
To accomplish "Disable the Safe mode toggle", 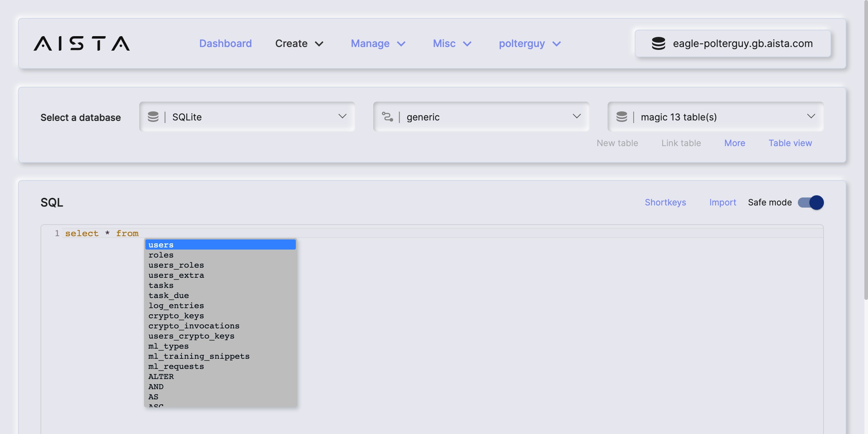I will click(810, 203).
